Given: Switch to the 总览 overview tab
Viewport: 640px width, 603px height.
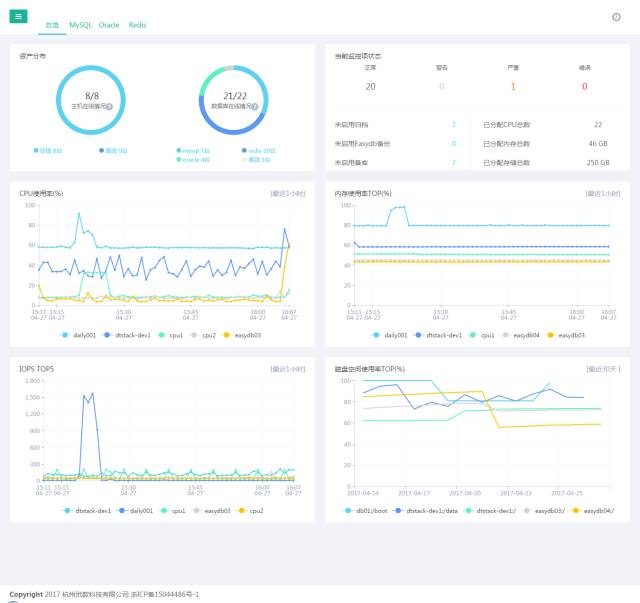Looking at the screenshot, I should coord(52,25).
